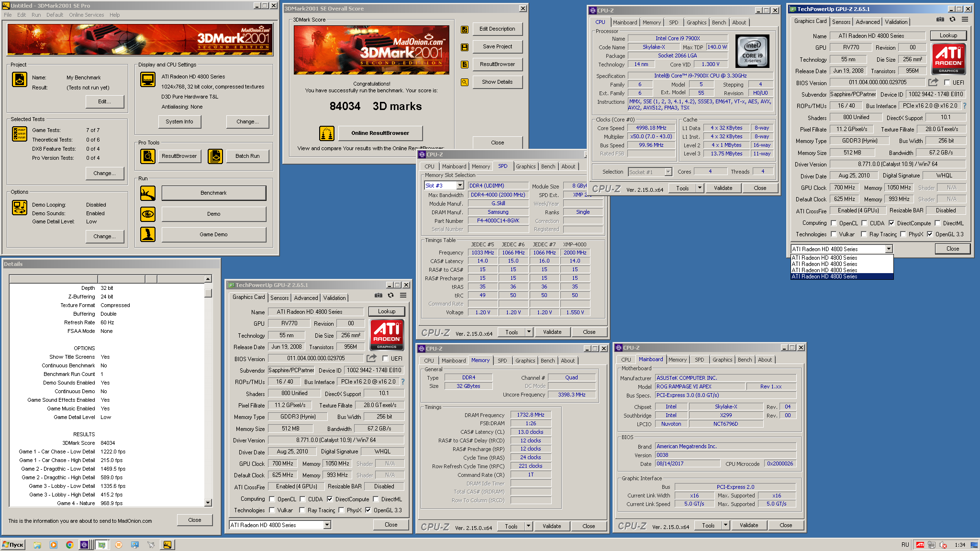Screen dimensions: 980x551
Task: Click the ResultBrowser magnifier icon under Pro Tools
Action: coord(148,156)
